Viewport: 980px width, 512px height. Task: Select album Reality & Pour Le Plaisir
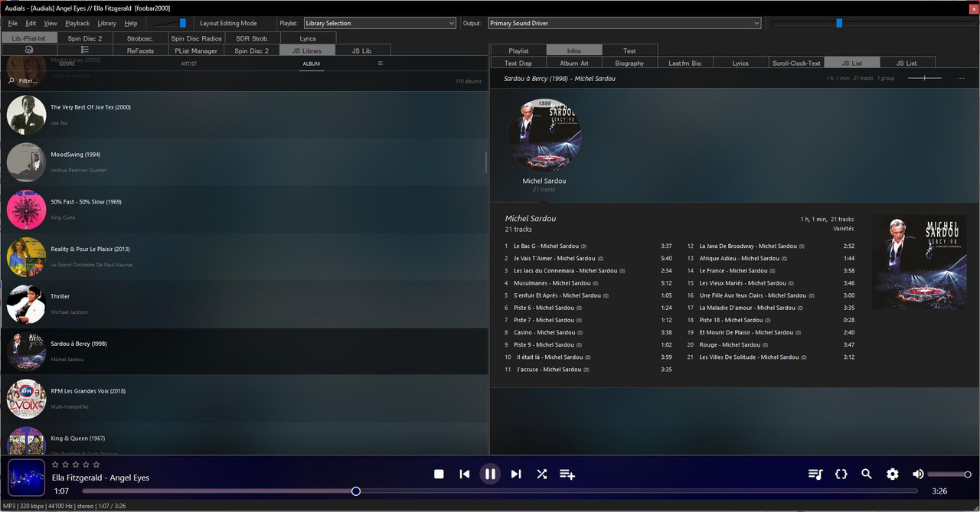244,257
